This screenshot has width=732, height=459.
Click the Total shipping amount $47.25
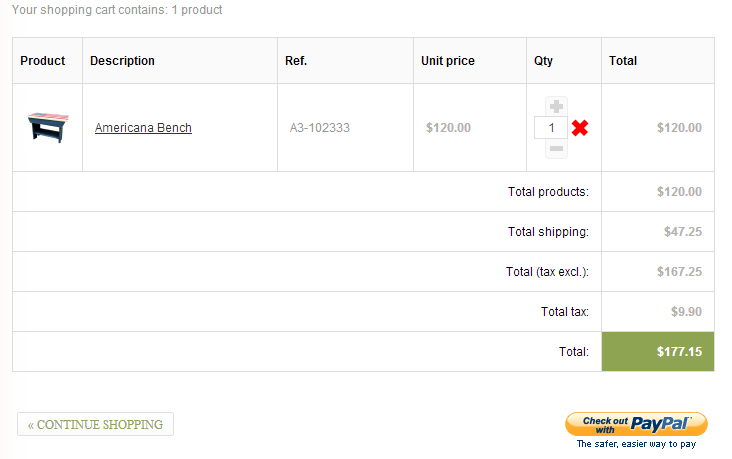[x=682, y=232]
